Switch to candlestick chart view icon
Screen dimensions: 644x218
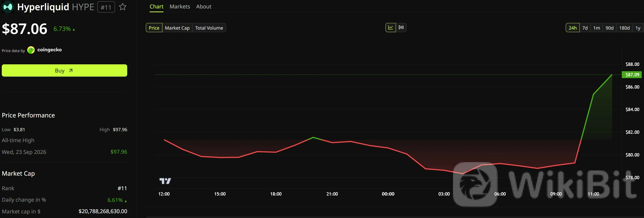(x=401, y=28)
